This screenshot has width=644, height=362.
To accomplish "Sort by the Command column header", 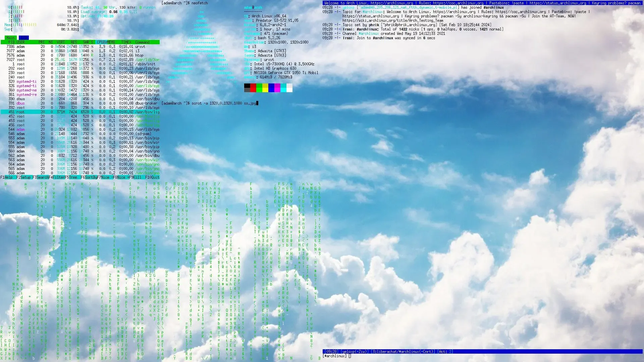I will [x=142, y=42].
